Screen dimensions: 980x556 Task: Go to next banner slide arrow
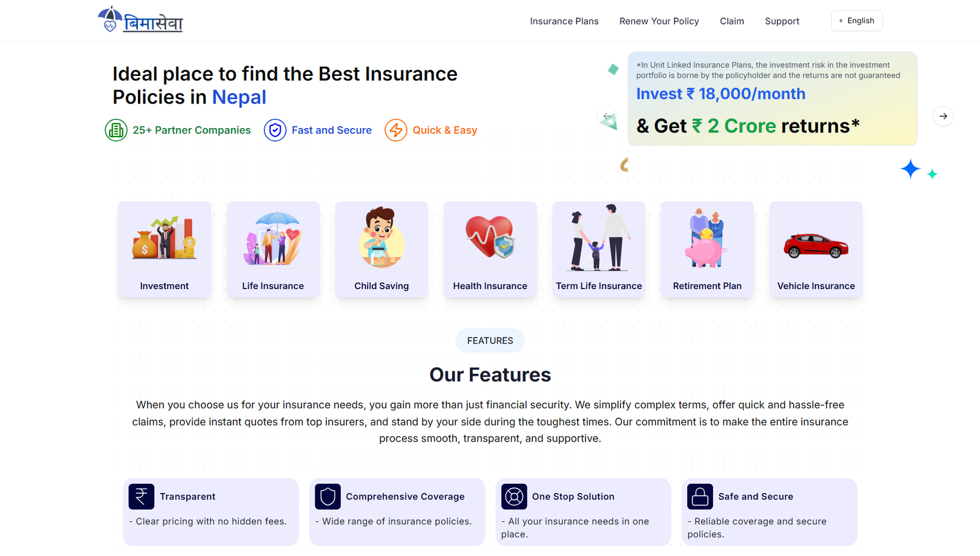(x=943, y=116)
